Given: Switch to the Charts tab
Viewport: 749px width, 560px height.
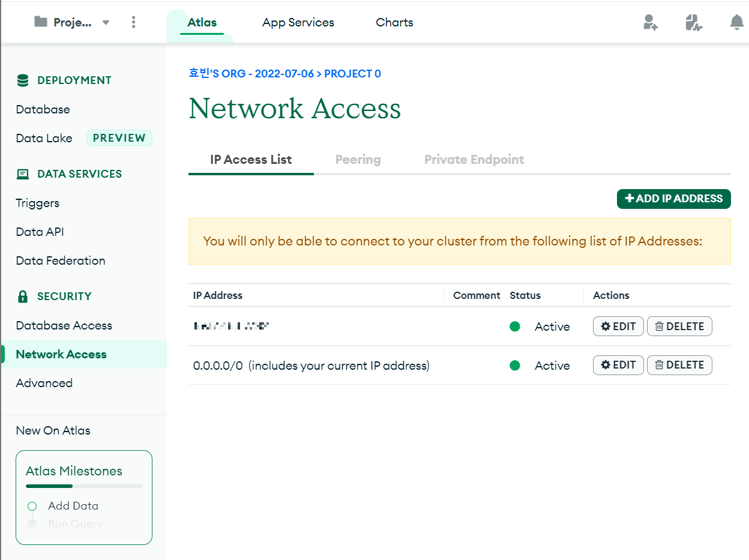Looking at the screenshot, I should (x=394, y=23).
